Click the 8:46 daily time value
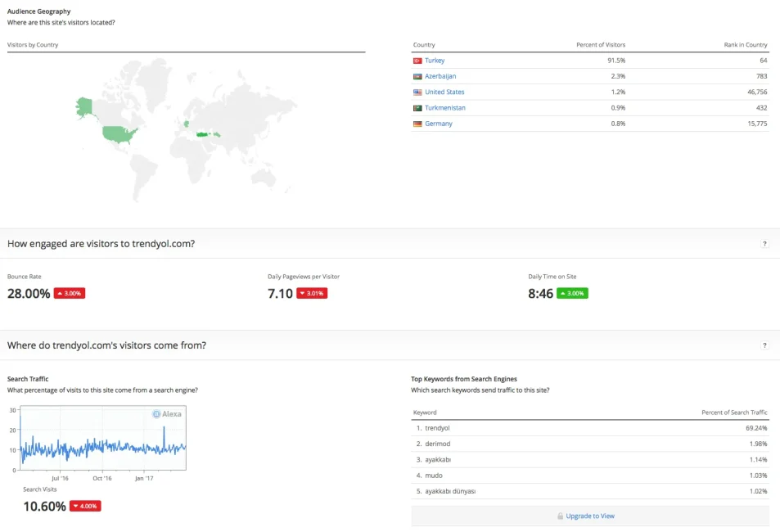780x532 pixels. click(540, 294)
